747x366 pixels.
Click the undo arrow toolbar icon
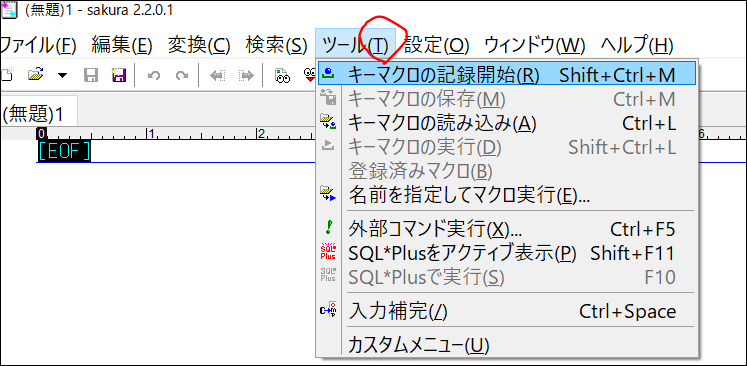153,75
